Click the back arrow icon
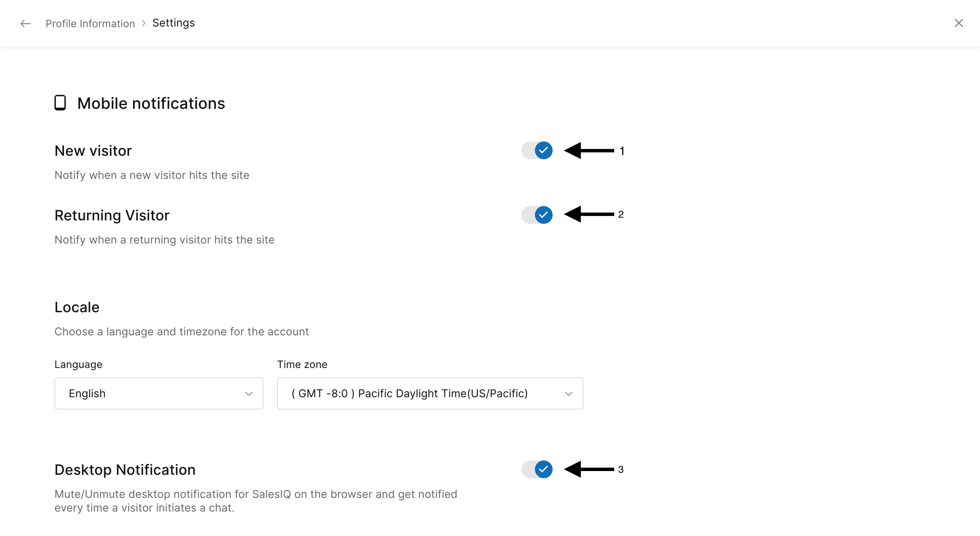The height and width of the screenshot is (536, 980). 25,23
